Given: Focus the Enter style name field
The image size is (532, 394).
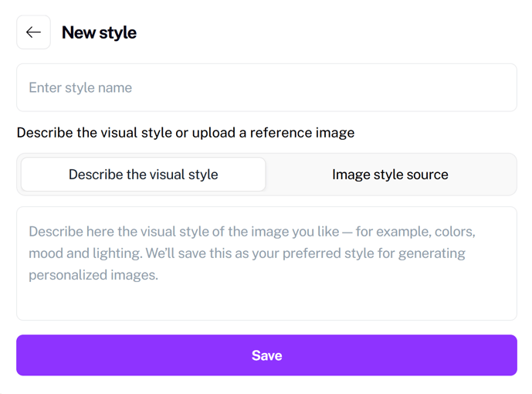Looking at the screenshot, I should 266,87.
